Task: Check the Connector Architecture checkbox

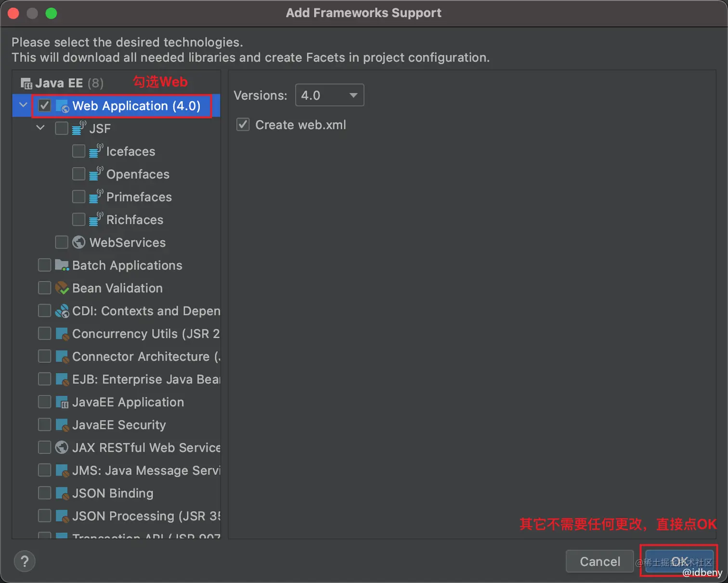Action: click(44, 356)
